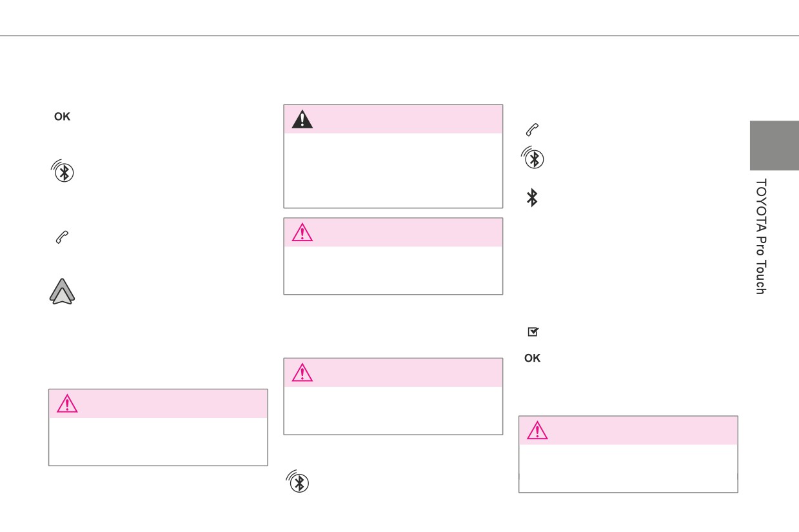Screen dimensions: 799x532
Task: Select the gray navigation arrow icon
Action: click(62, 291)
